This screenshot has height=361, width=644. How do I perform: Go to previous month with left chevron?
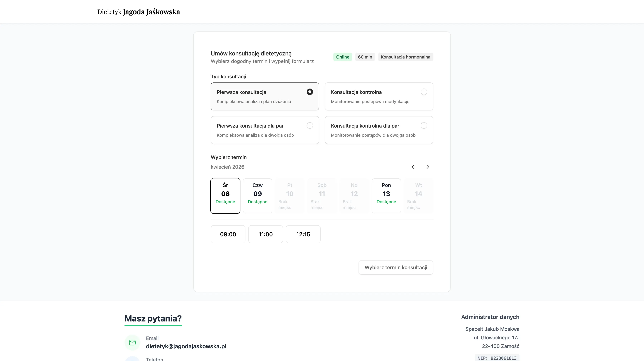tap(413, 167)
